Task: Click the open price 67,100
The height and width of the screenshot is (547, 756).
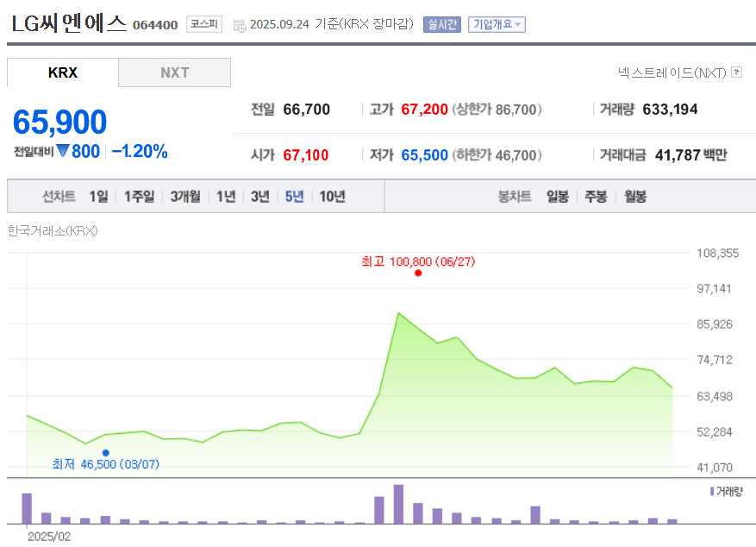Action: coord(306,154)
